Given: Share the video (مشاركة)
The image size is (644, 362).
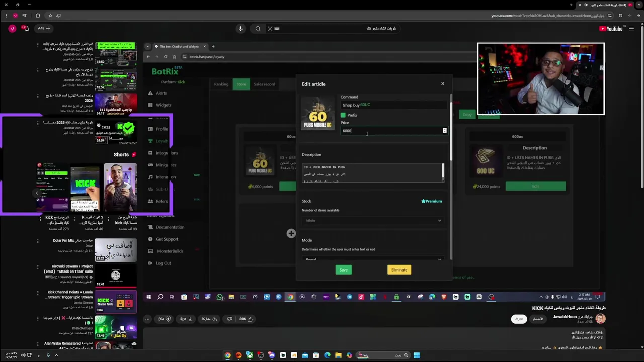Looking at the screenshot, I should click(209, 319).
